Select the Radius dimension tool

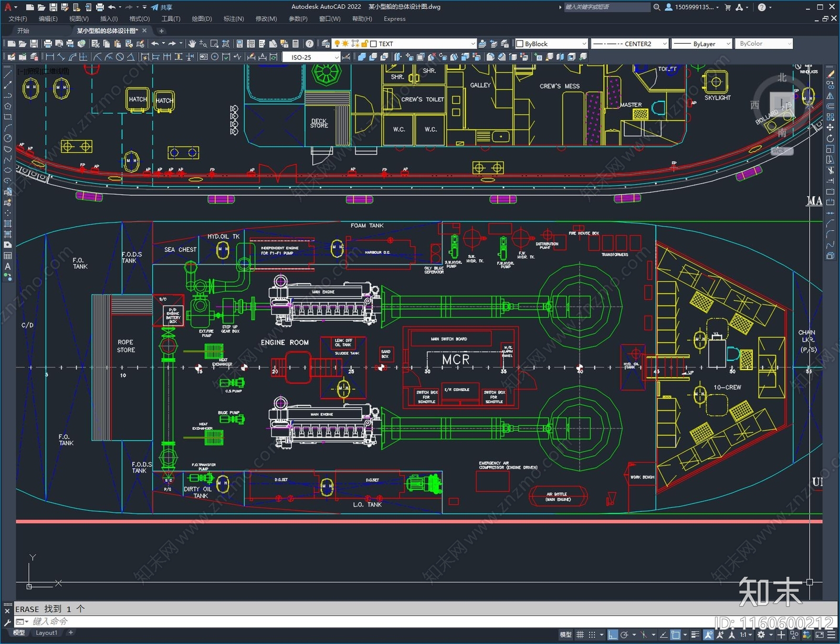(x=97, y=57)
